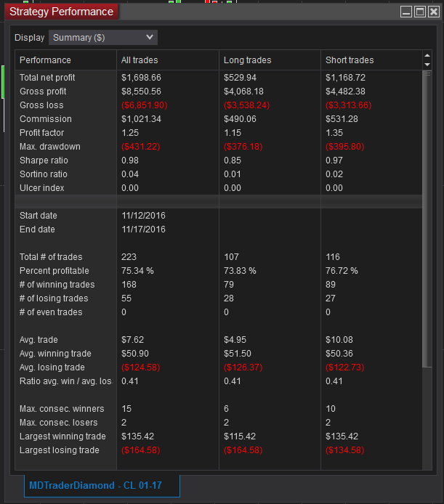Click the Strategy Performance title label
Viewport: 444px width, 504px height.
click(62, 12)
